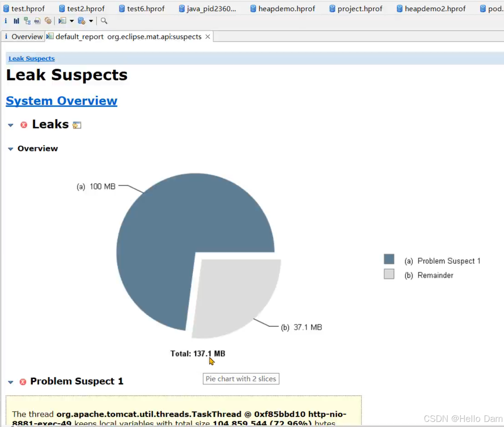Image resolution: width=504 pixels, height=427 pixels.
Task: Switch to the test.hprof editor tab
Action: 24,8
